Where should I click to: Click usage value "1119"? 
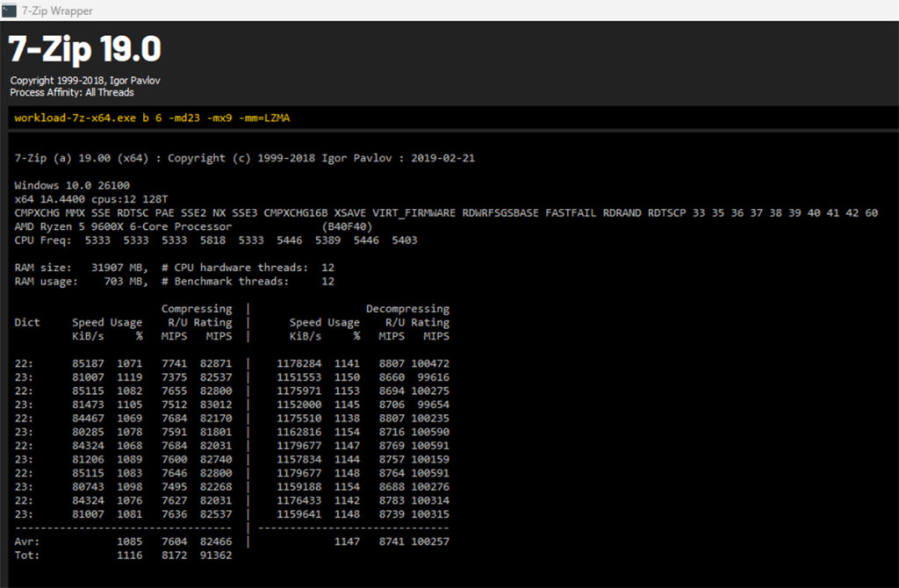(130, 377)
